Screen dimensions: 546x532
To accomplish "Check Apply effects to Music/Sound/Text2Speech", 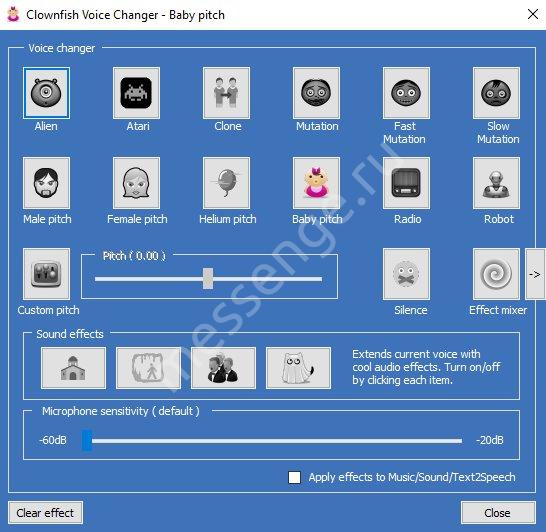I will [x=295, y=477].
